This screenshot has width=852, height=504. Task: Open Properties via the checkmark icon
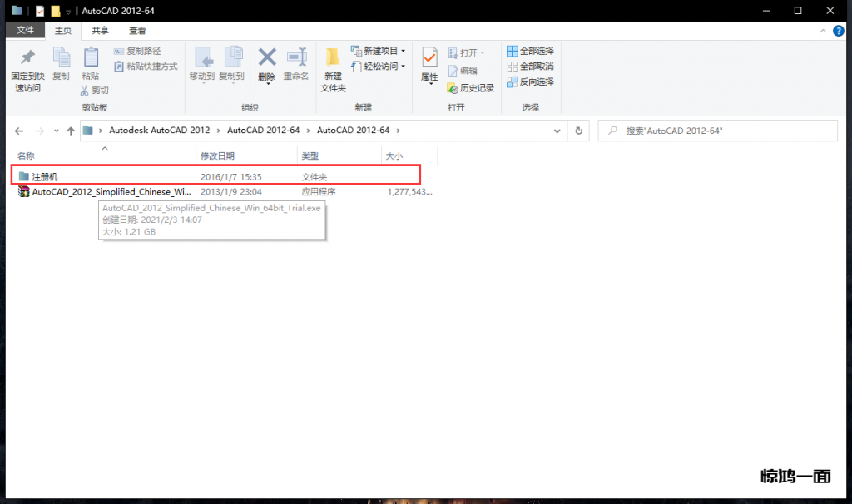[429, 58]
